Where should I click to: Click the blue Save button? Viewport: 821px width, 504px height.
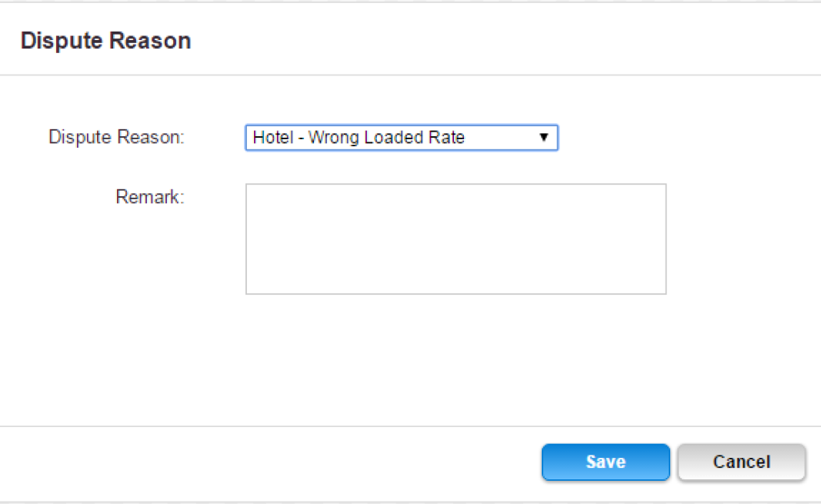coord(606,462)
